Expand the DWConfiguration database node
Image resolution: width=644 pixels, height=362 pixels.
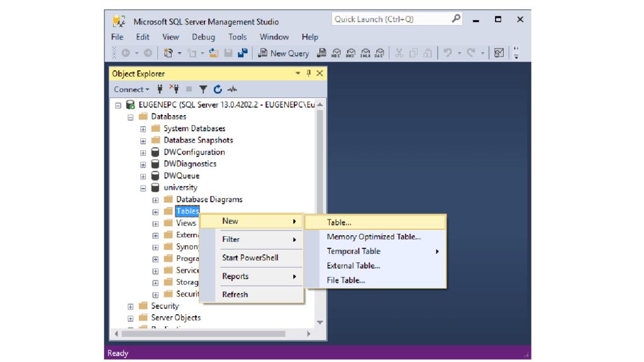click(143, 153)
